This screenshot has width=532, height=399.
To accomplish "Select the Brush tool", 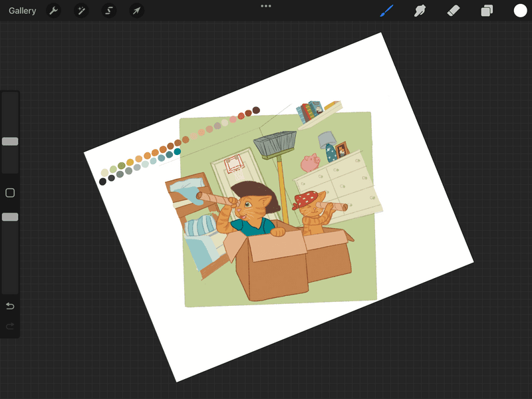I will pos(387,11).
